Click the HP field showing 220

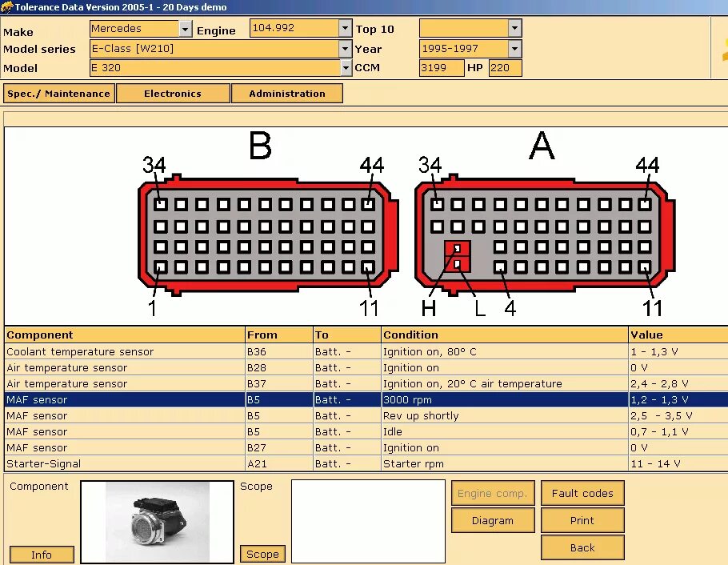point(505,68)
